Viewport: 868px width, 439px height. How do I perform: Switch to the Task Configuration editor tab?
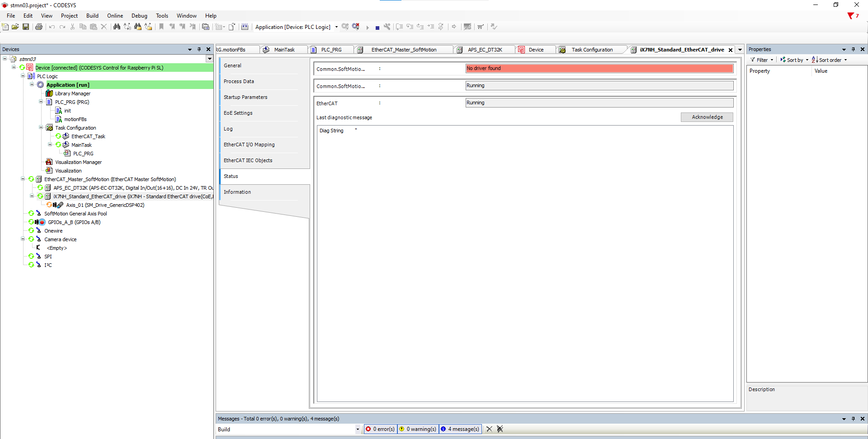pos(591,50)
